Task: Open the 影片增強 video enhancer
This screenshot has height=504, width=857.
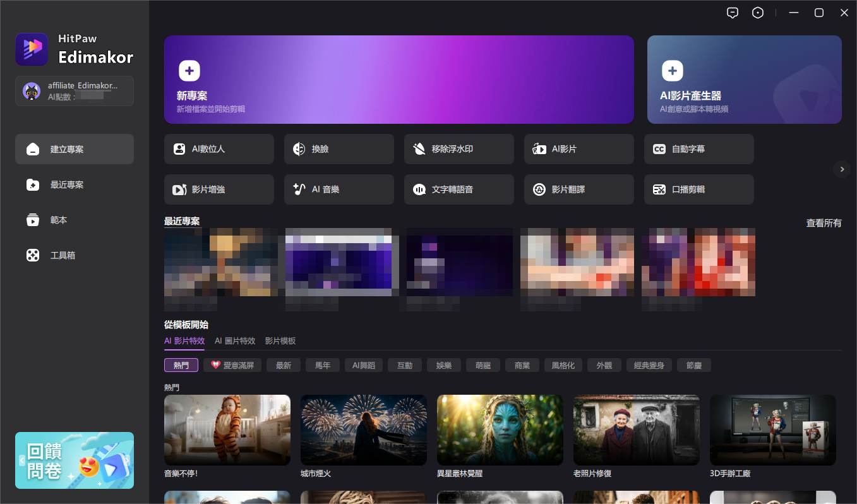Action: [219, 189]
